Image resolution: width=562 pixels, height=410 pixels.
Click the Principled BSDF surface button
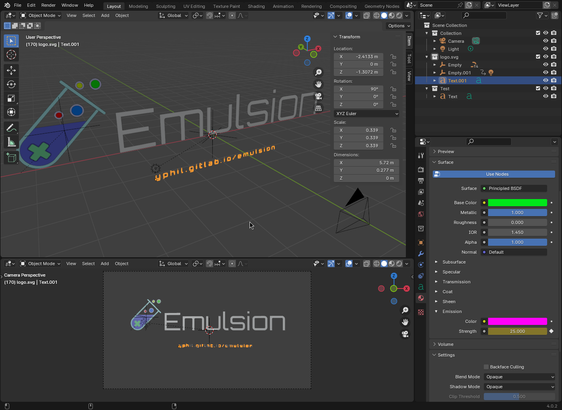(x=514, y=188)
